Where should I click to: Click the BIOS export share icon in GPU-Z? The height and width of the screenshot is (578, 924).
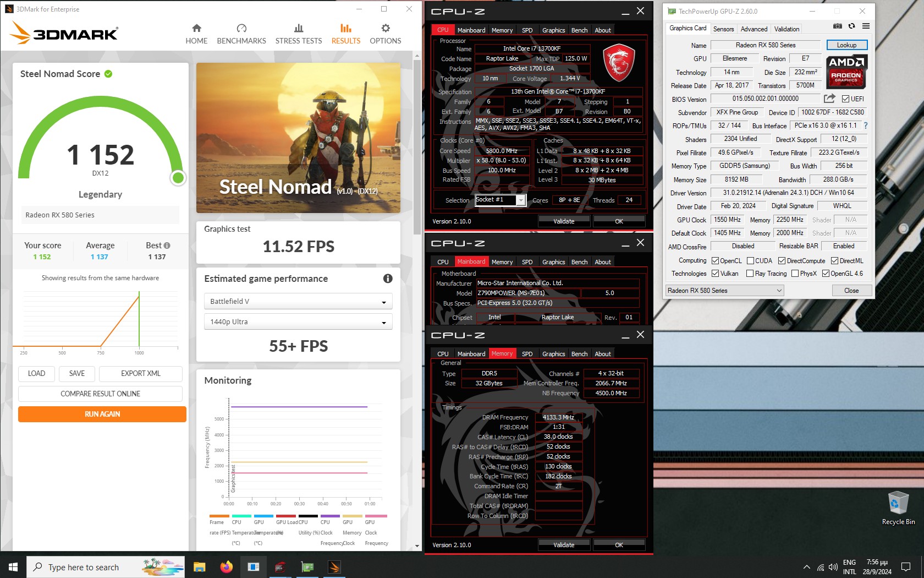[x=829, y=99]
